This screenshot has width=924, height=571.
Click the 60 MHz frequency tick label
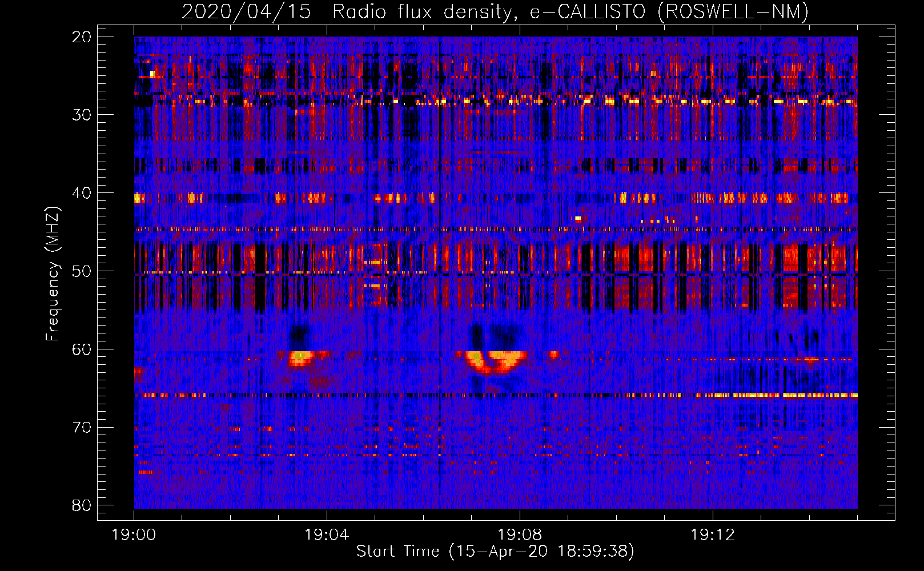click(x=82, y=349)
